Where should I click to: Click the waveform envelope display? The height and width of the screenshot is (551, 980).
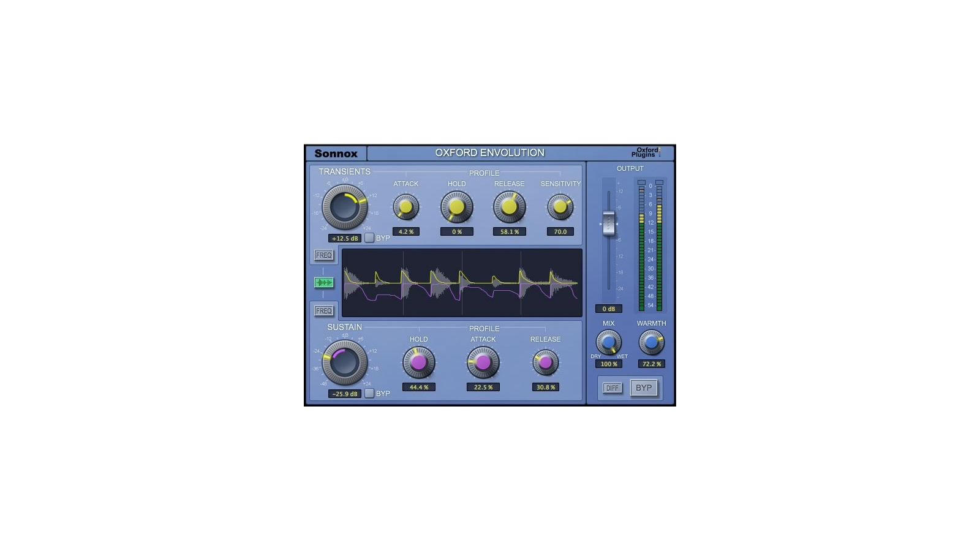(x=462, y=282)
